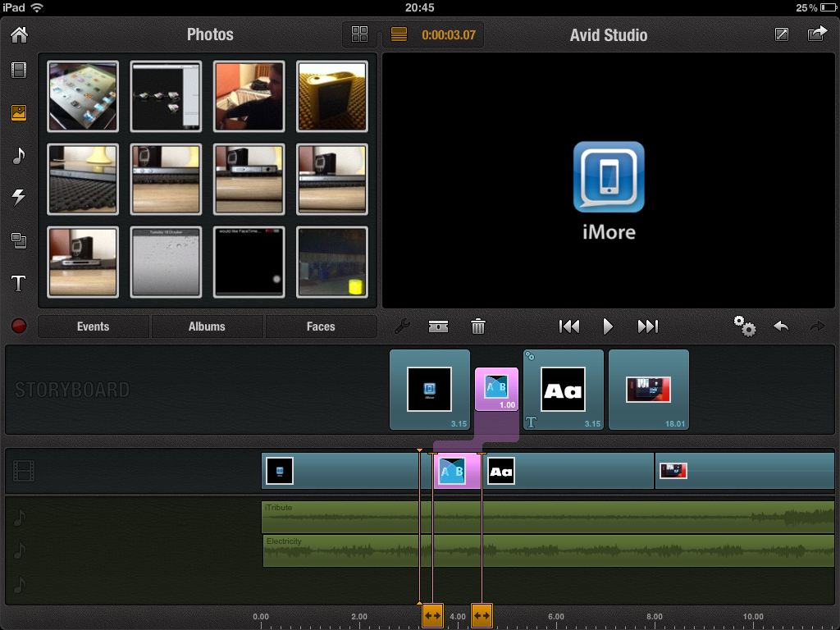Viewport: 840px width, 630px height.
Task: Open the project settings gears
Action: pos(745,326)
